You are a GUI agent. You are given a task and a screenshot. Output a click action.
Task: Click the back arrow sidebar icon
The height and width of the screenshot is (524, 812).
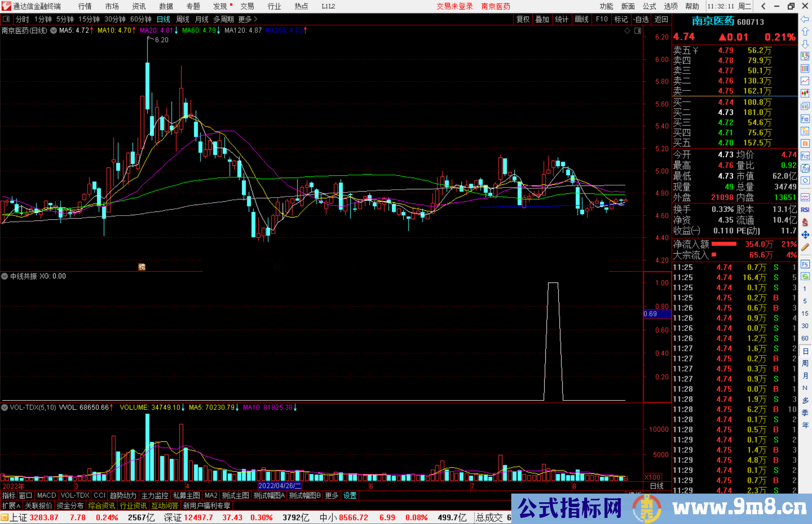[805, 19]
